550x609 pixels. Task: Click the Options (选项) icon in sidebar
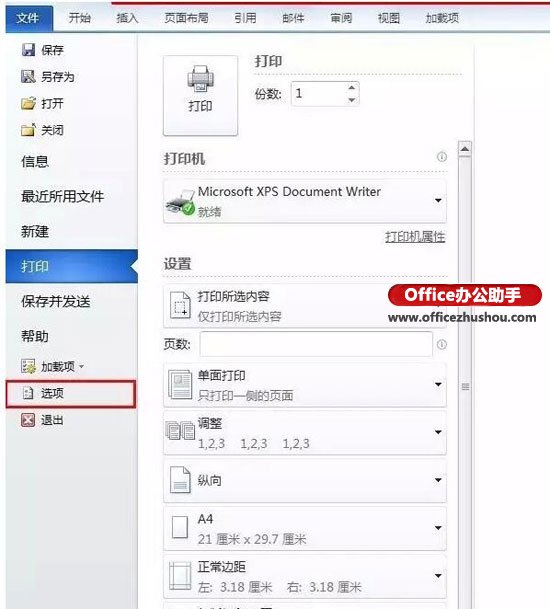(x=28, y=393)
